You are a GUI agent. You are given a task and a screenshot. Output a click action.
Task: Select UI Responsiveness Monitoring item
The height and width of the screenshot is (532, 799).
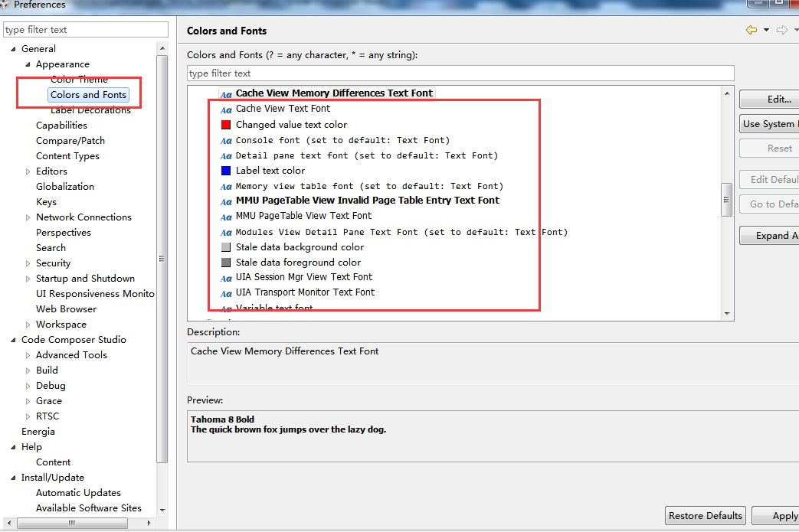[95, 294]
